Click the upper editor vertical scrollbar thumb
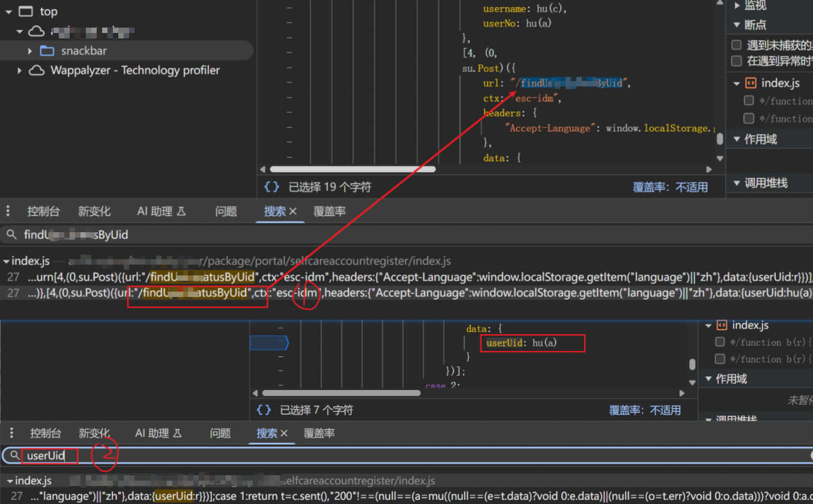Screen dimensions: 813x504 click(719, 139)
